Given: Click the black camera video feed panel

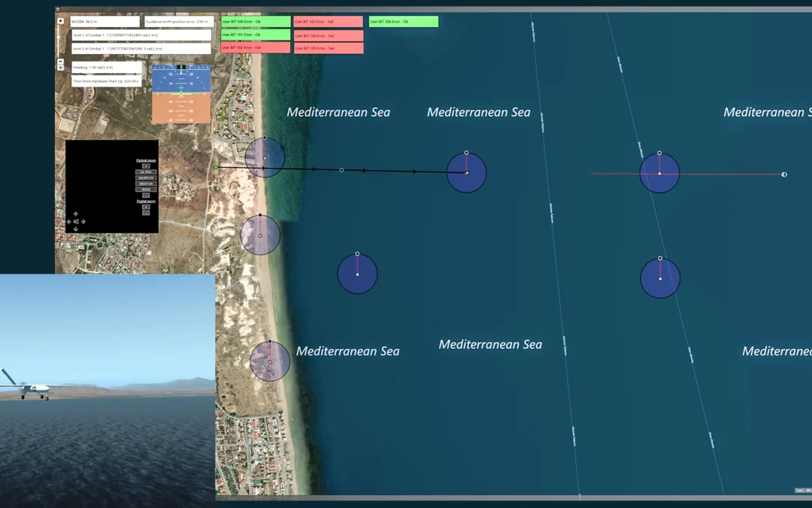Looking at the screenshot, I should click(112, 187).
